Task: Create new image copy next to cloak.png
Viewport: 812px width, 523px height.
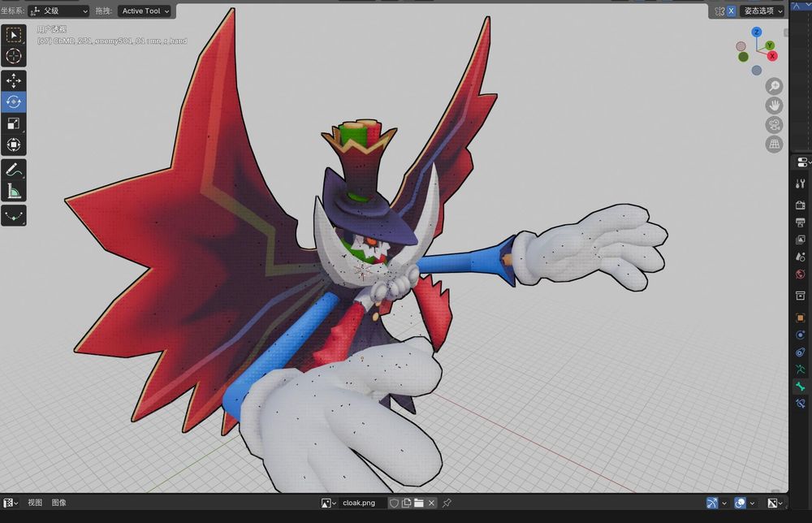Action: (x=407, y=503)
